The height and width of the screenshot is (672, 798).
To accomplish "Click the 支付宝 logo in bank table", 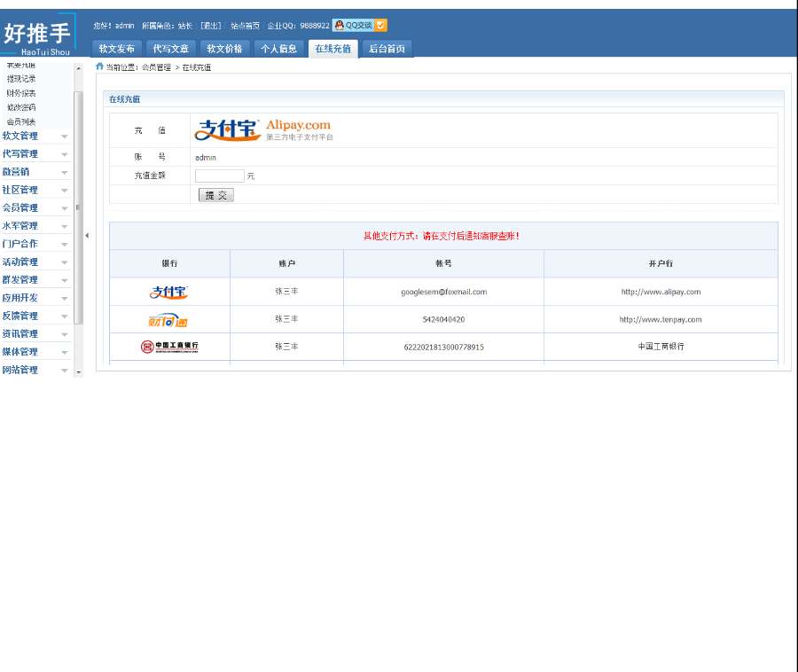I will [169, 292].
